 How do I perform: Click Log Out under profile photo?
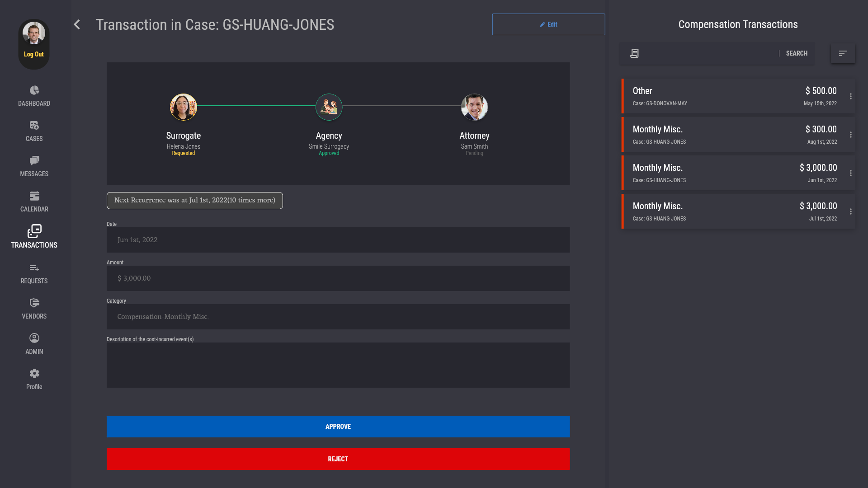coord(34,54)
